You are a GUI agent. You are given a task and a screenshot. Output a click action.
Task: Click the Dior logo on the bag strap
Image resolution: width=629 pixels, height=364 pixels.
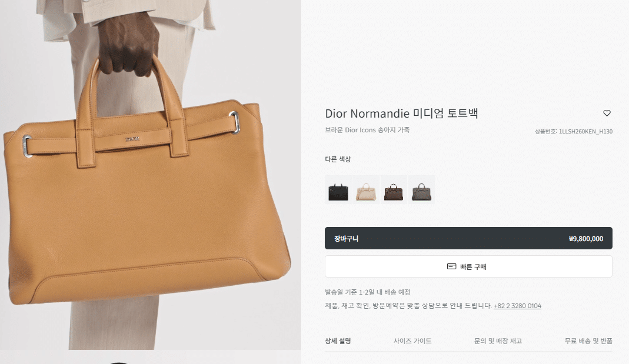tap(133, 139)
